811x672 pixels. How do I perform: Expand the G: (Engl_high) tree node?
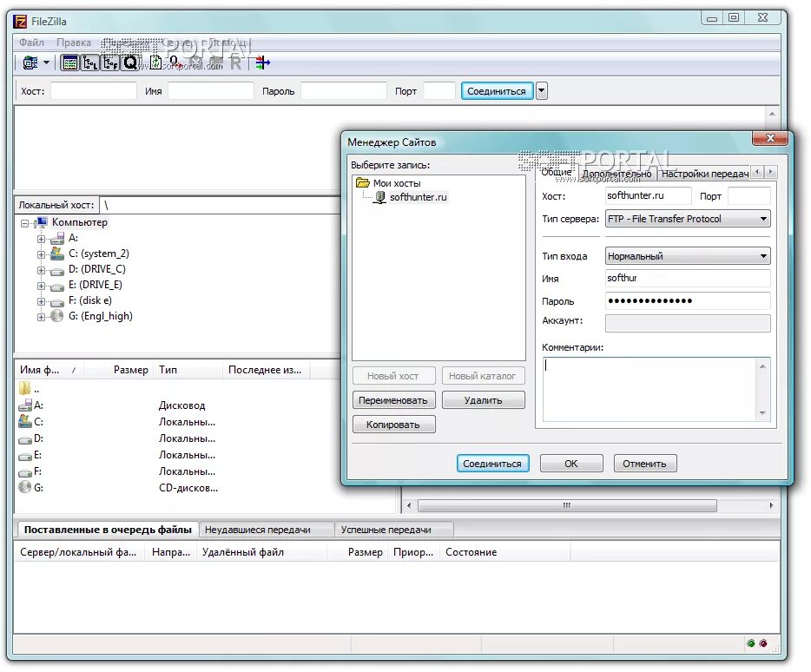(x=41, y=317)
